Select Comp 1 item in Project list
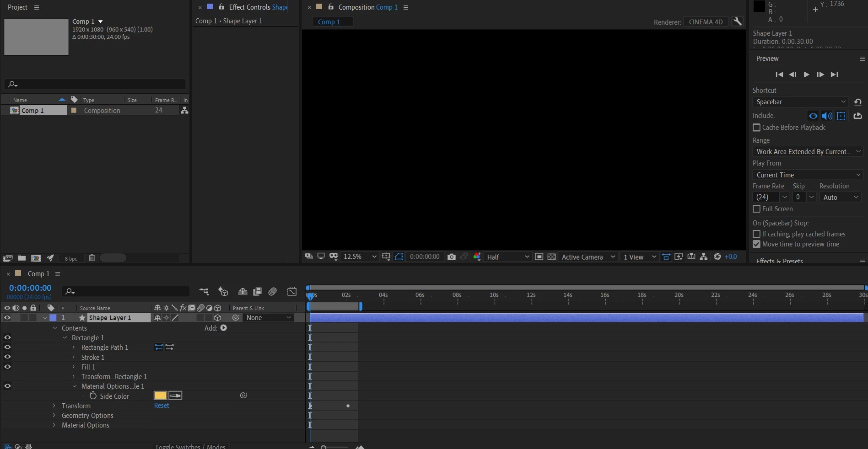Viewport: 868px width, 449px height. coord(32,111)
